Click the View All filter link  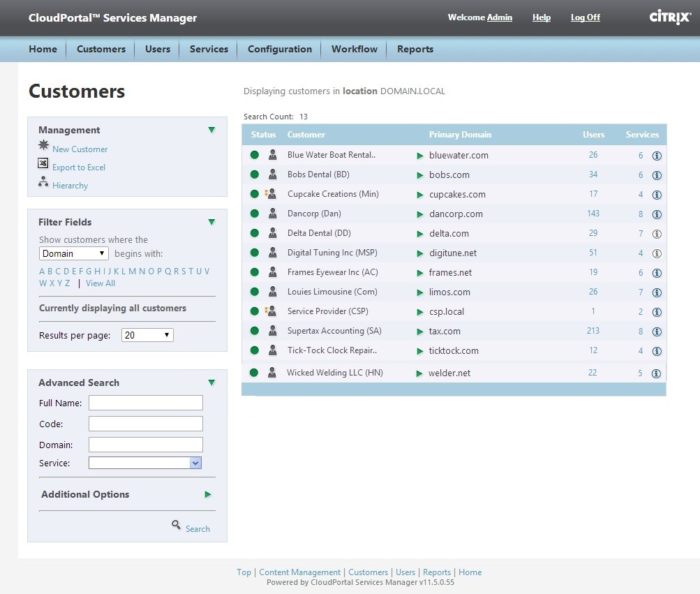100,283
